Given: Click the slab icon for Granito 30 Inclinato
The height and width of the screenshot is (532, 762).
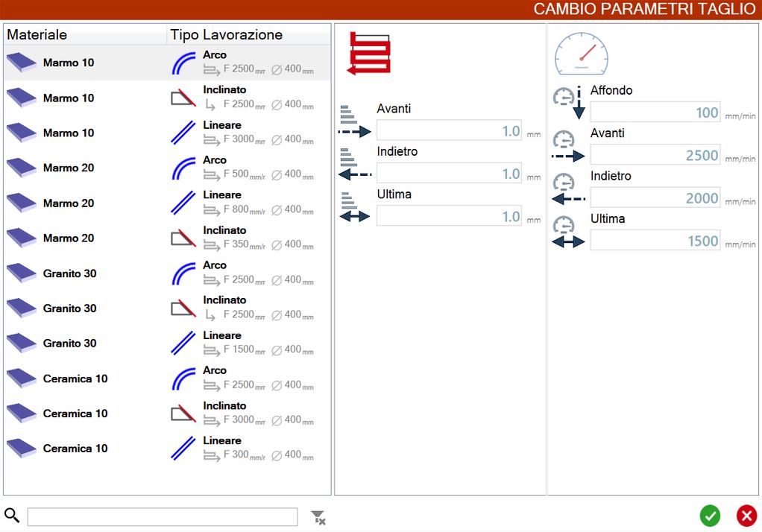Looking at the screenshot, I should tap(22, 308).
